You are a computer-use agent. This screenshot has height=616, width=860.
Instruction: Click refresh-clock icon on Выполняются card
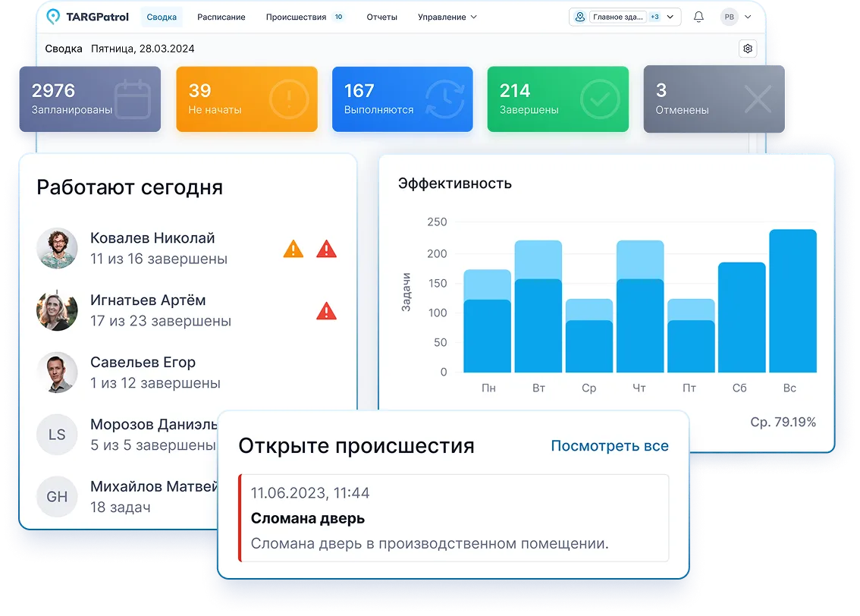coord(444,99)
